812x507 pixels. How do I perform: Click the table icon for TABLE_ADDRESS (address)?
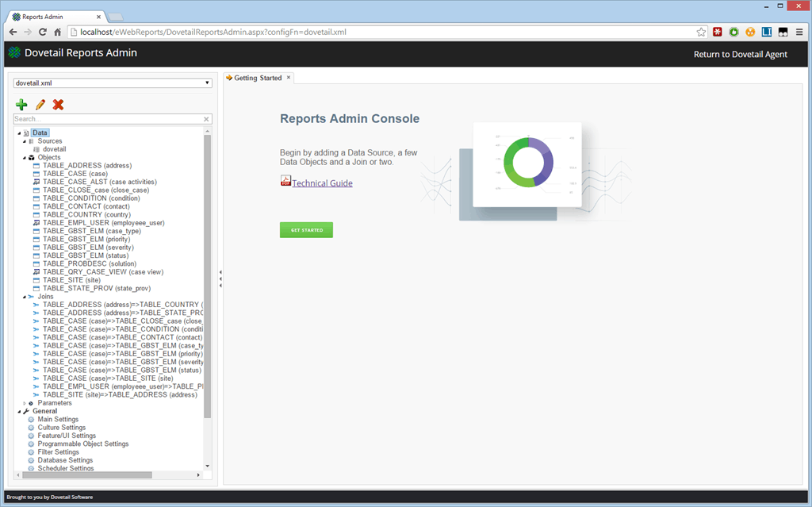click(36, 166)
